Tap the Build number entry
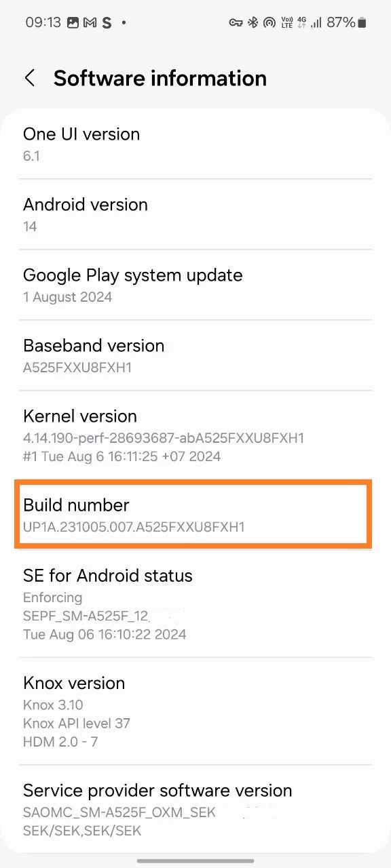This screenshot has height=868, width=391. tap(194, 514)
